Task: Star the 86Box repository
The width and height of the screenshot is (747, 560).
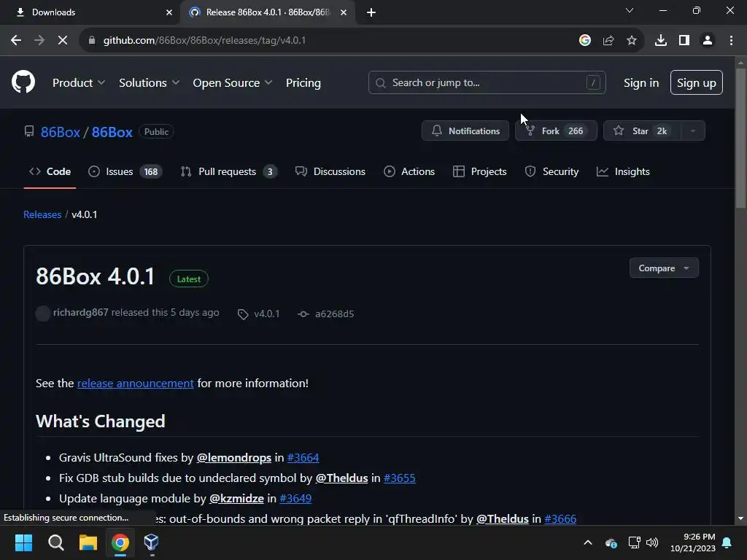Action: tap(642, 131)
